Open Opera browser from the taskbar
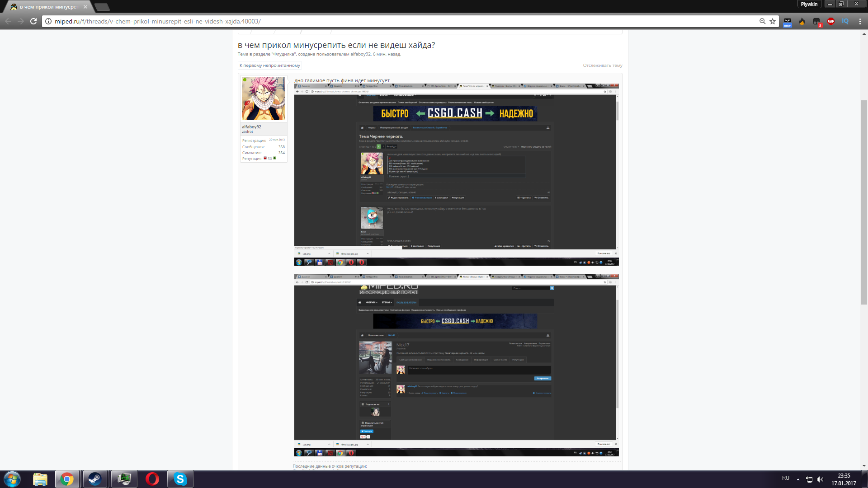The width and height of the screenshot is (868, 488). coord(152,479)
